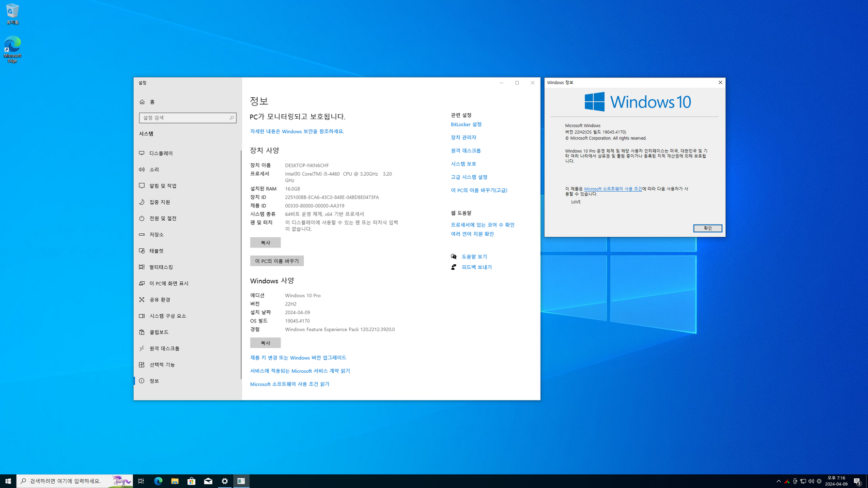The width and height of the screenshot is (868, 488).
Task: Close the Windows 정보 dialog
Action: (x=720, y=82)
